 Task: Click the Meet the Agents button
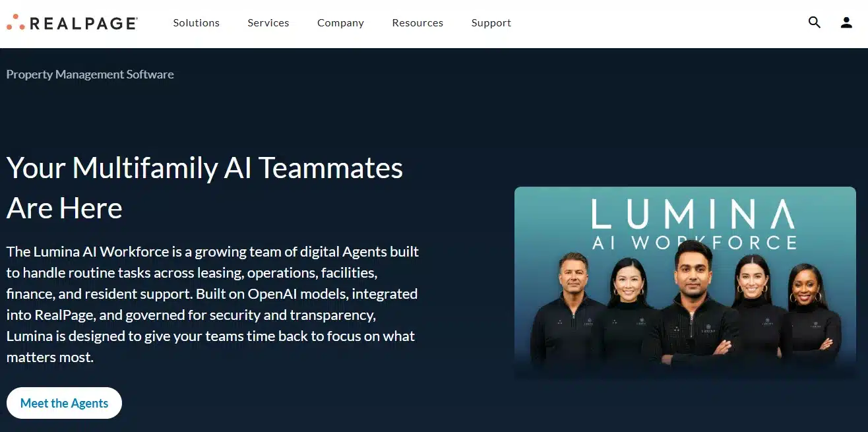pyautogui.click(x=64, y=403)
